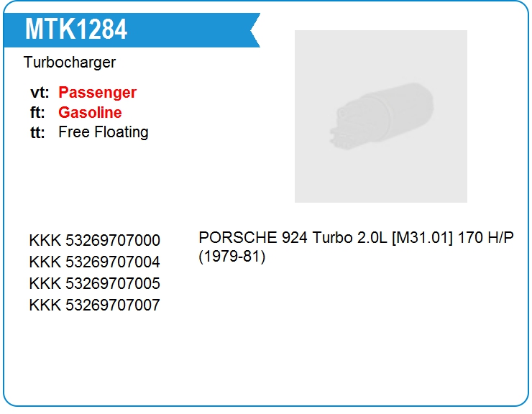Select OE number KKK 53269707007
The width and height of the screenshot is (532, 414).
pyautogui.click(x=95, y=305)
